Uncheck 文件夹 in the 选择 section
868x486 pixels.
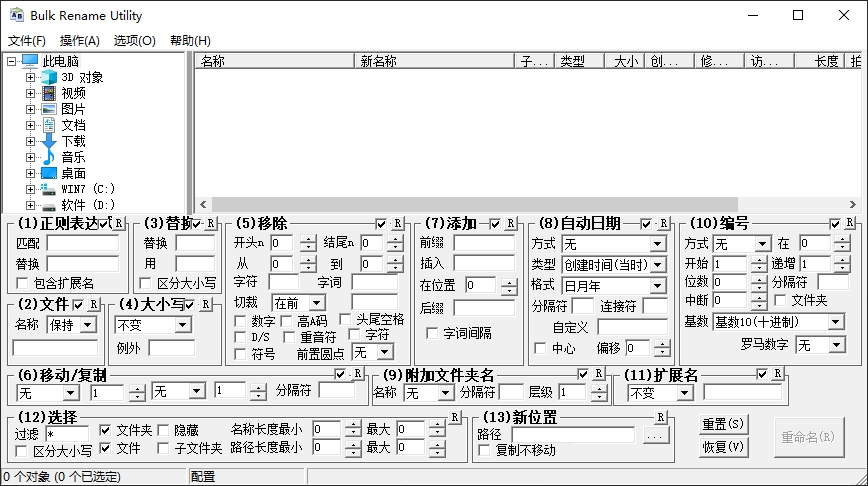click(105, 430)
